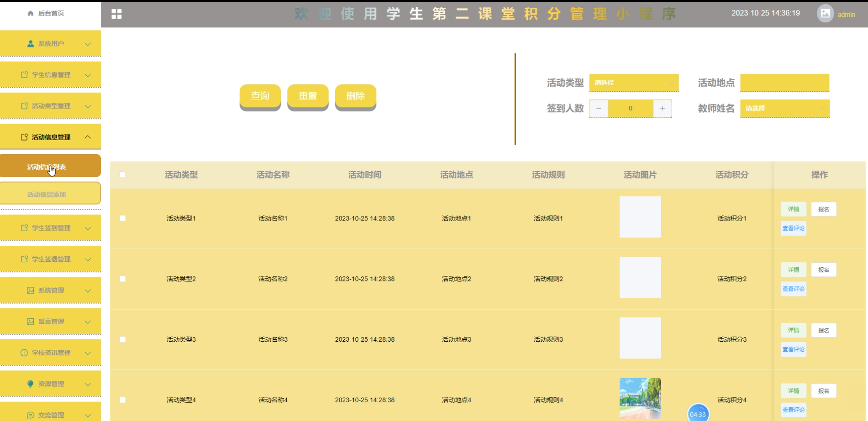Image resolution: width=868 pixels, height=421 pixels.
Task: Open 交流管理 menu item
Action: [50, 412]
